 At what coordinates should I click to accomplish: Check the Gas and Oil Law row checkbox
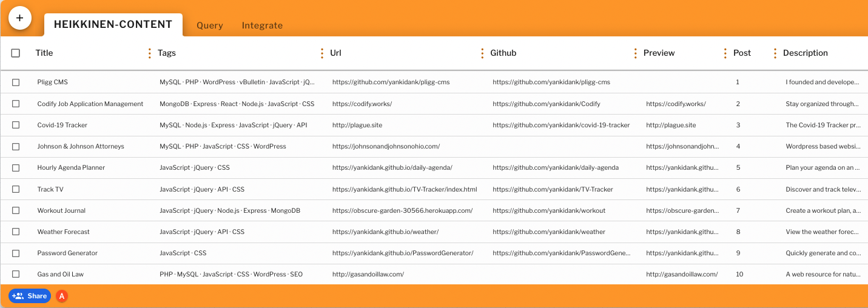pos(16,275)
